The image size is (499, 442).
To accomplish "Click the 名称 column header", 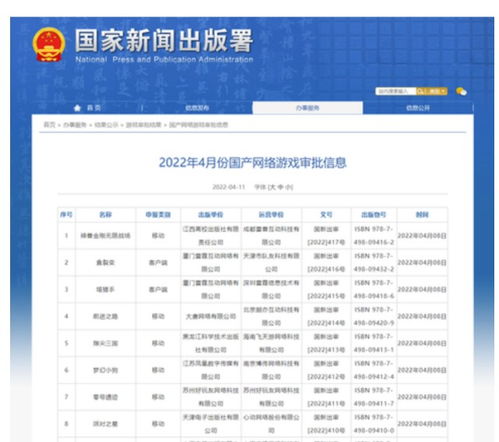I will (x=105, y=215).
